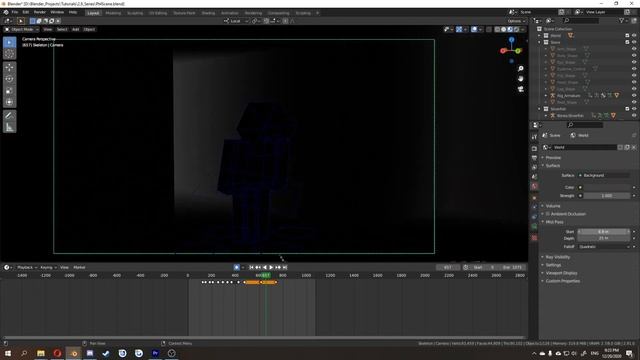Switch to rendered viewport shading

pyautogui.click(x=516, y=29)
